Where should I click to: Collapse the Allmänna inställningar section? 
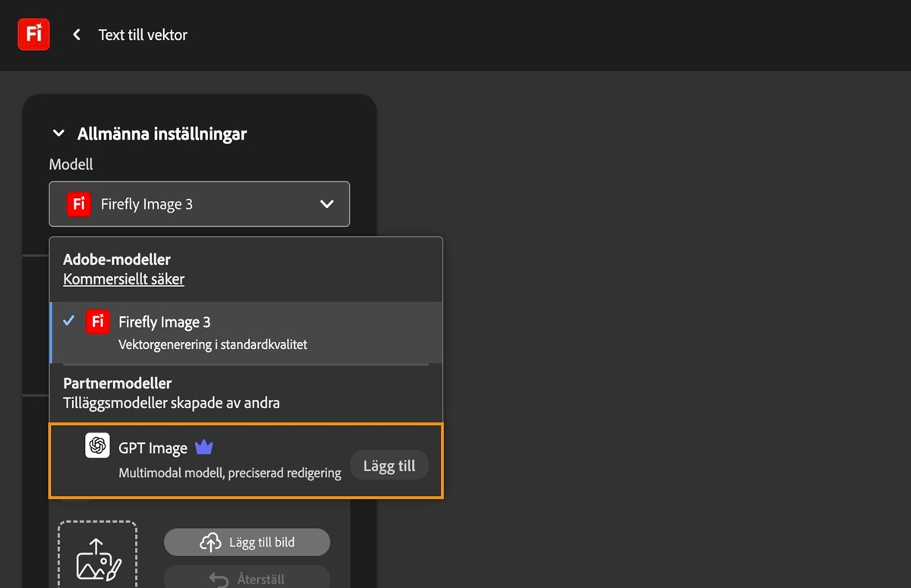click(58, 133)
